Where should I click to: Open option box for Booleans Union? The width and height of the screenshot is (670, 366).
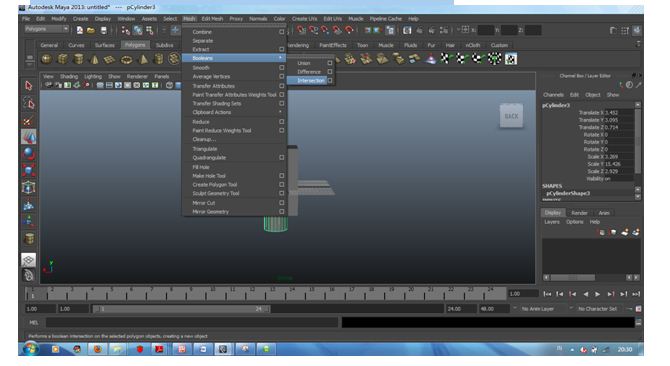(x=329, y=63)
